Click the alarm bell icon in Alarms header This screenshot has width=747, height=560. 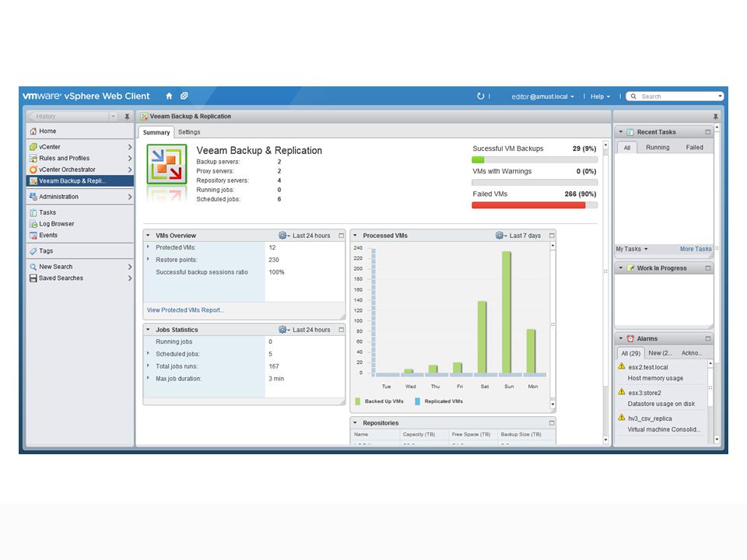[x=630, y=338]
